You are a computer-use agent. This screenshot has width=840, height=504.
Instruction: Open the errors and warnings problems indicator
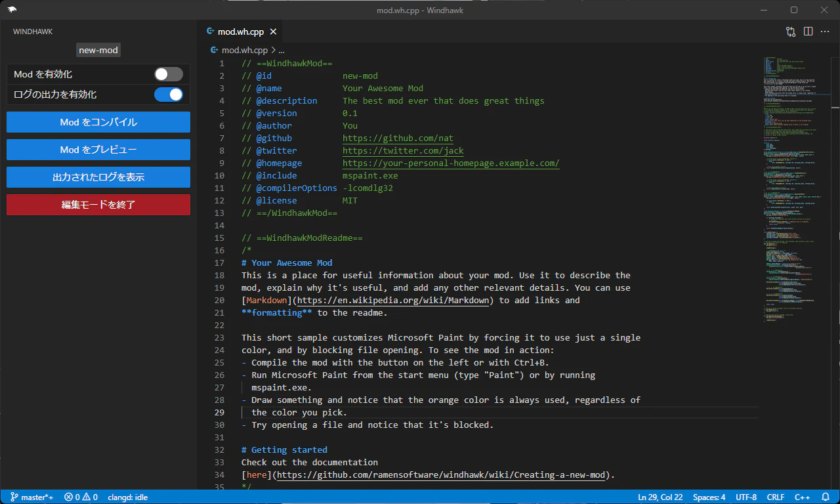(81, 497)
